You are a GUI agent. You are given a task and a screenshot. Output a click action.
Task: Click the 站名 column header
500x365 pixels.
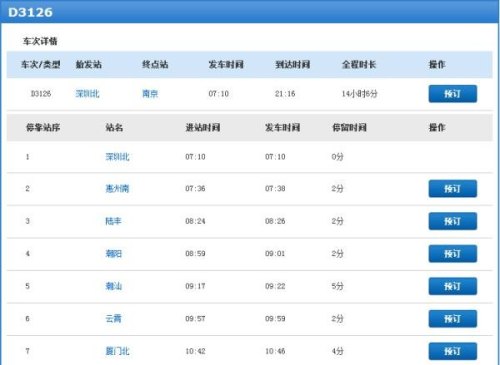point(114,127)
